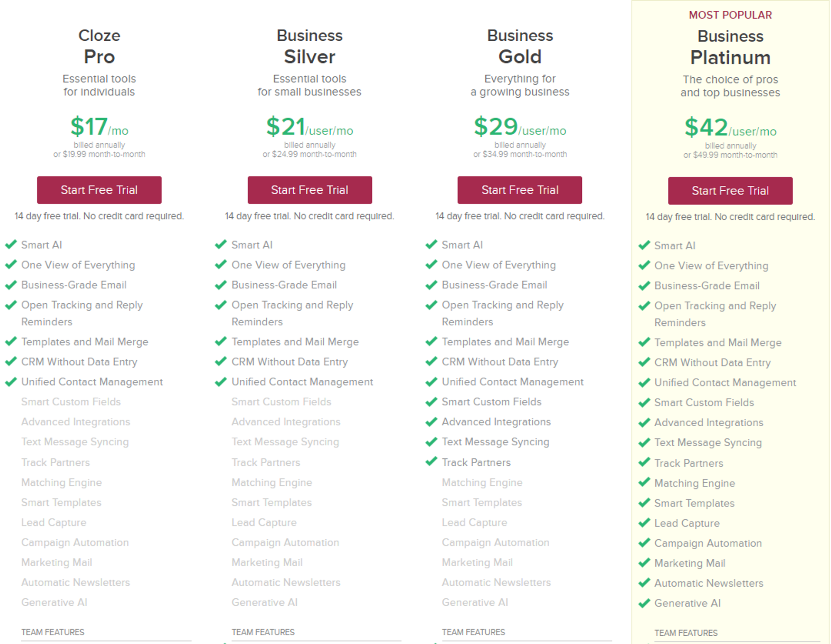831x644 pixels.
Task: Click the Templates and Mail Merge checkmark in Cloze Pro
Action: pos(11,342)
